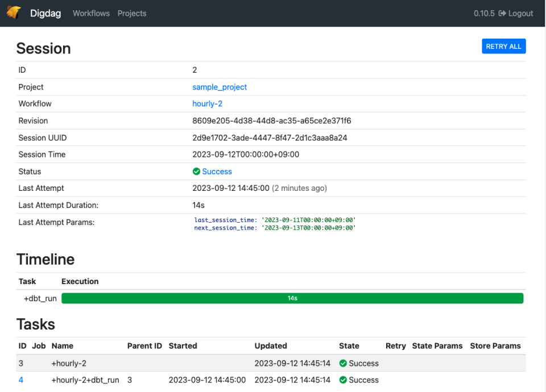This screenshot has height=392, width=546.
Task: Click the Success check icon beside task +hourly-2
Action: (342, 363)
